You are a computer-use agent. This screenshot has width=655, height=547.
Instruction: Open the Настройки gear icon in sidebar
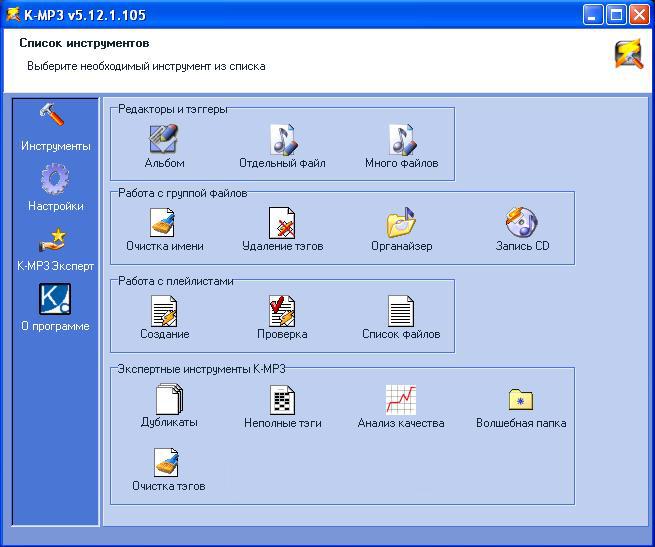[x=55, y=179]
